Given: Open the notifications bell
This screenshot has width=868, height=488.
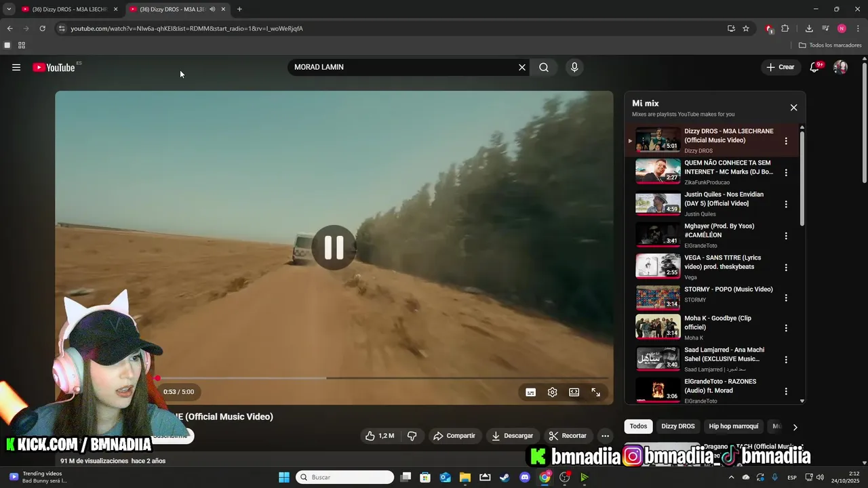Looking at the screenshot, I should click(815, 67).
